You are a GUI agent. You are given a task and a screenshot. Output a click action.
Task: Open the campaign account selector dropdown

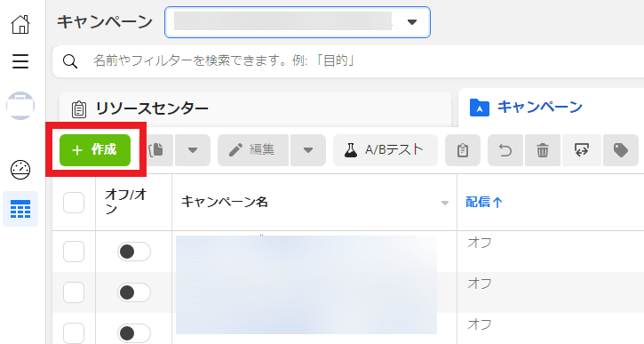click(x=298, y=22)
